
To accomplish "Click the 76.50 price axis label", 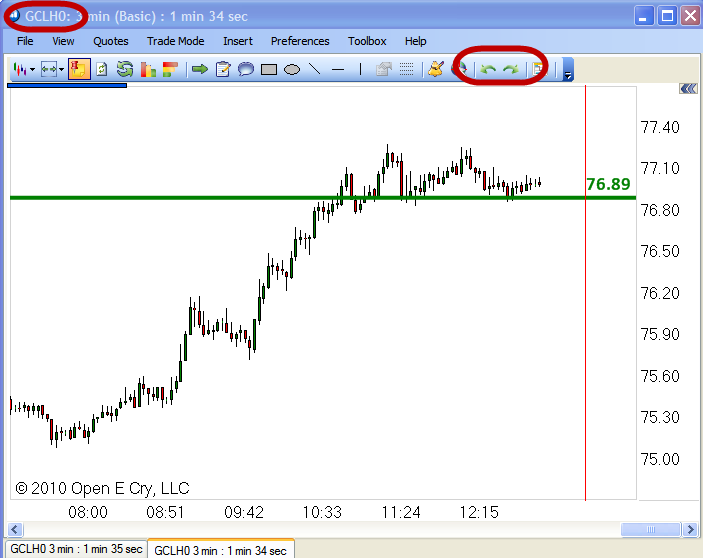I will click(x=660, y=251).
